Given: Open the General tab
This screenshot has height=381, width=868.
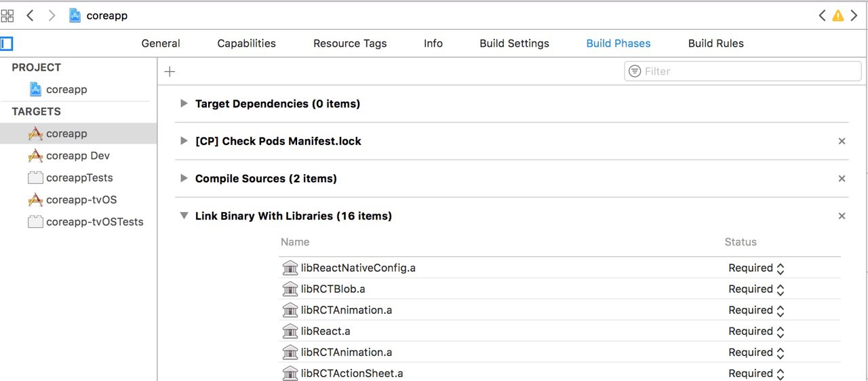Looking at the screenshot, I should (x=161, y=43).
